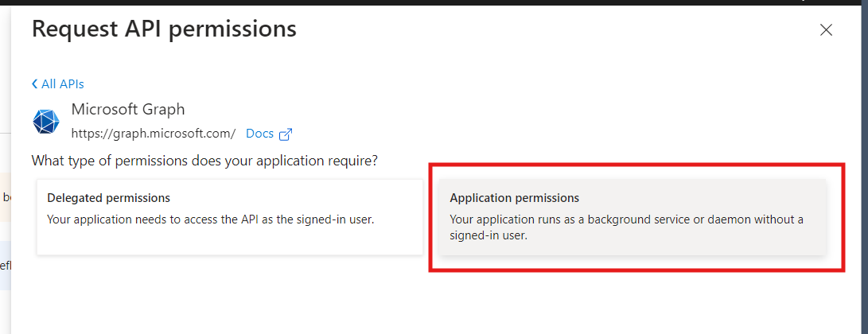Image resolution: width=868 pixels, height=334 pixels.
Task: Click the Microsoft Graph API name heading
Action: click(128, 110)
